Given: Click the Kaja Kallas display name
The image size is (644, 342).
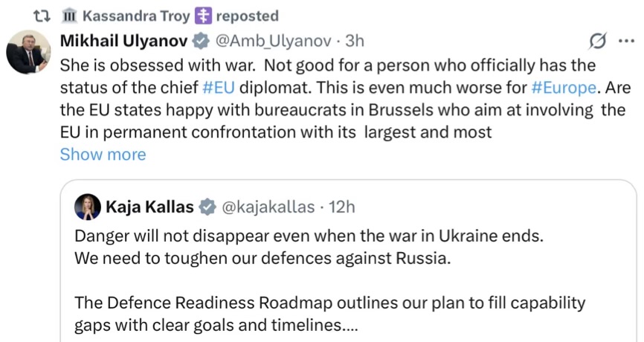Looking at the screenshot, I should click(149, 206).
